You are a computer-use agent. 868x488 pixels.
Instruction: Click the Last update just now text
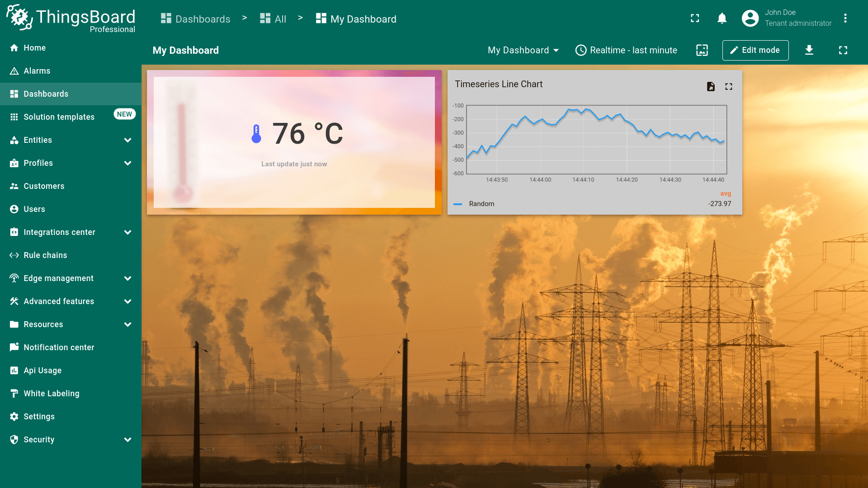click(x=294, y=164)
